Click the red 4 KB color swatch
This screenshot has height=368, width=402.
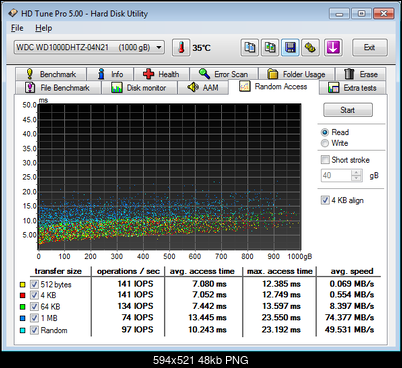(22, 295)
